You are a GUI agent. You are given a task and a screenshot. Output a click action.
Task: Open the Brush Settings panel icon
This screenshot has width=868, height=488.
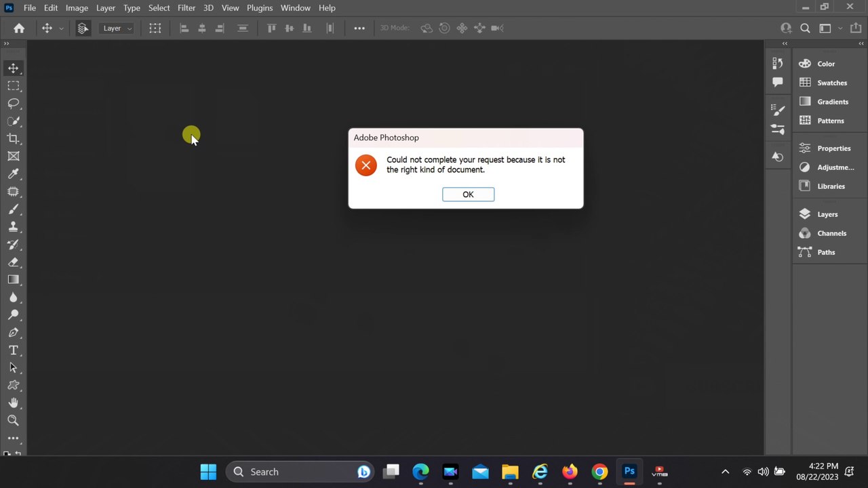pos(778,110)
